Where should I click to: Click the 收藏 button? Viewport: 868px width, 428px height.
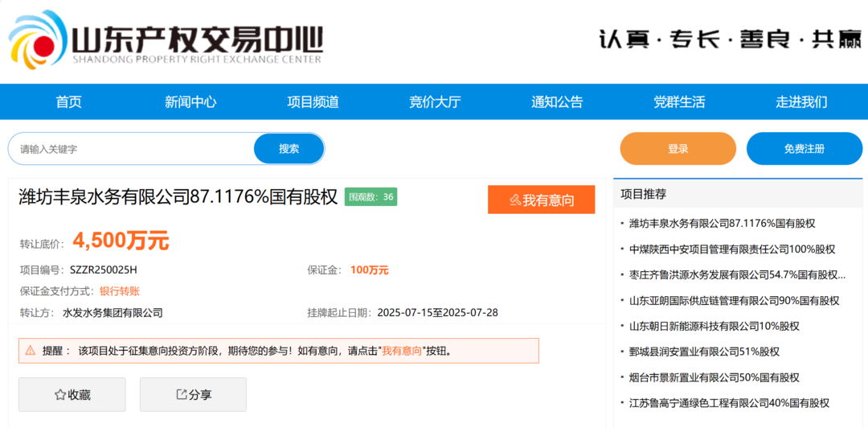(x=72, y=395)
